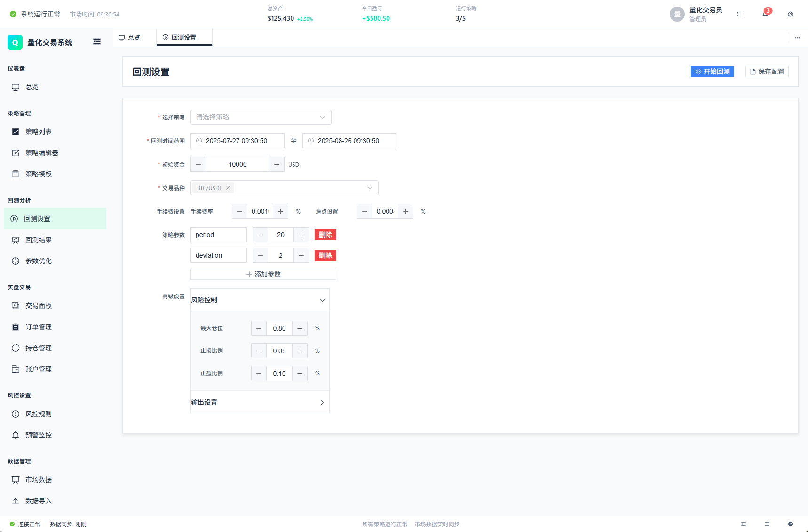
Task: Click the 初始资金 value field showing 10000
Action: coord(238,164)
